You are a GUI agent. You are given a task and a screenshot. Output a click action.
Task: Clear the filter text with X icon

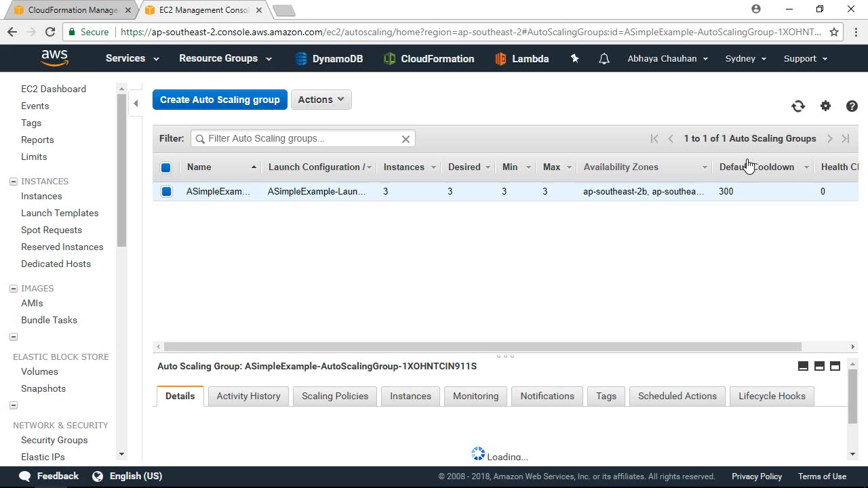pos(406,139)
